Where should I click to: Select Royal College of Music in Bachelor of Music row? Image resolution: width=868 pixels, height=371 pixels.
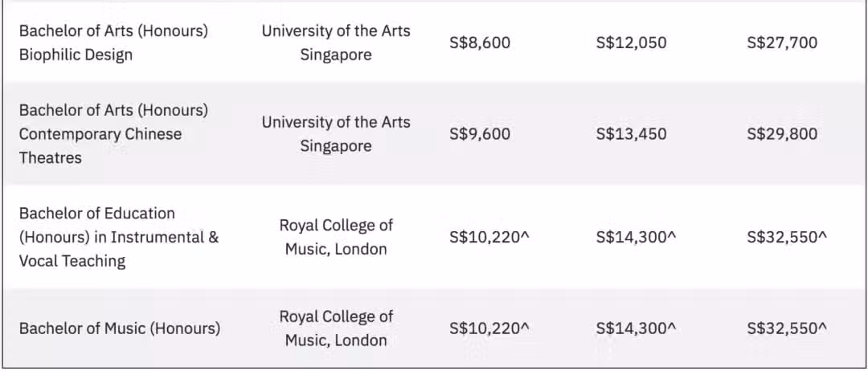pyautogui.click(x=336, y=328)
